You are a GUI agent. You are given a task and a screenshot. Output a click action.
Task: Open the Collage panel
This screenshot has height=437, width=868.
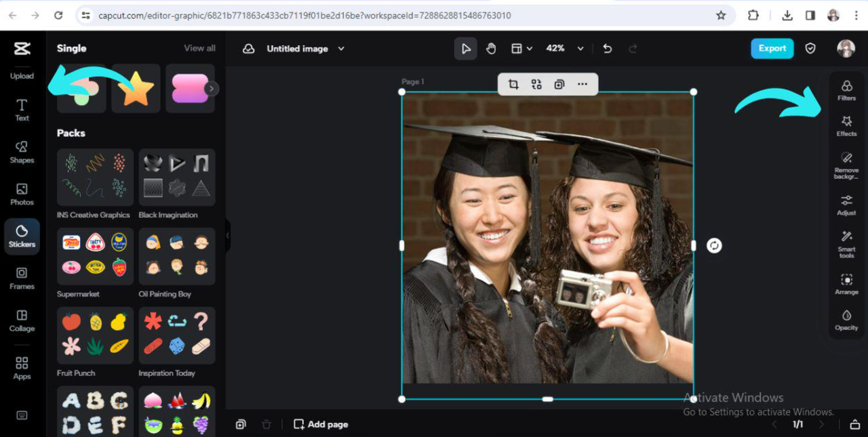pyautogui.click(x=22, y=320)
